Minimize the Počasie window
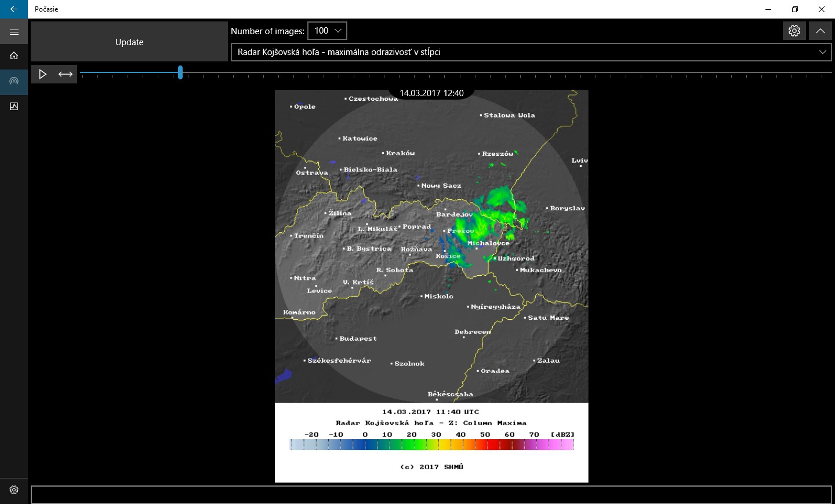Viewport: 835px width, 504px height. pos(768,9)
